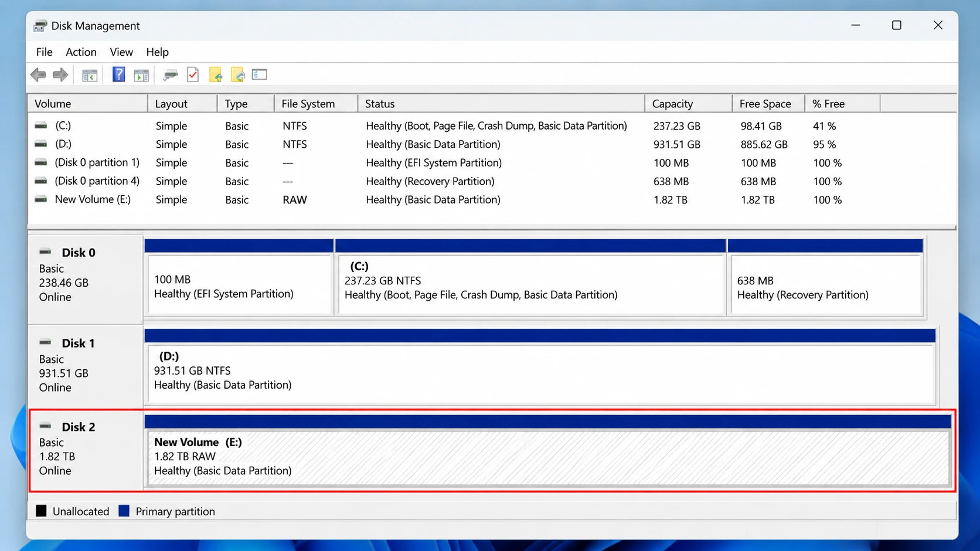Viewport: 980px width, 551px height.
Task: Click the drive with checkmark toolbar icon
Action: [171, 75]
